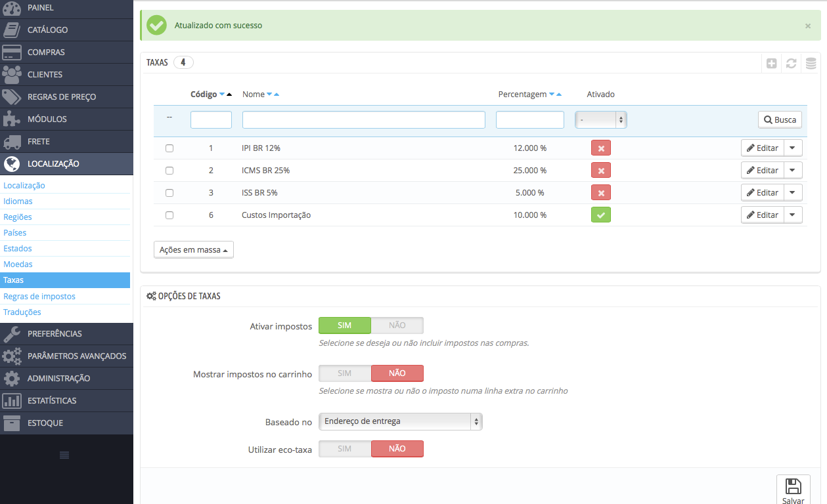Edit the Custos Importação tax

pos(763,215)
